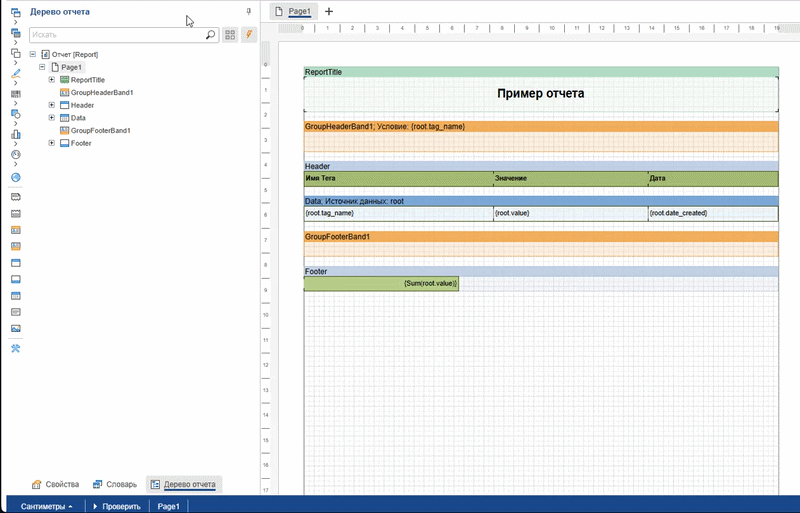Click the Проверить button in status bar
Image resolution: width=800 pixels, height=513 pixels.
click(x=117, y=506)
